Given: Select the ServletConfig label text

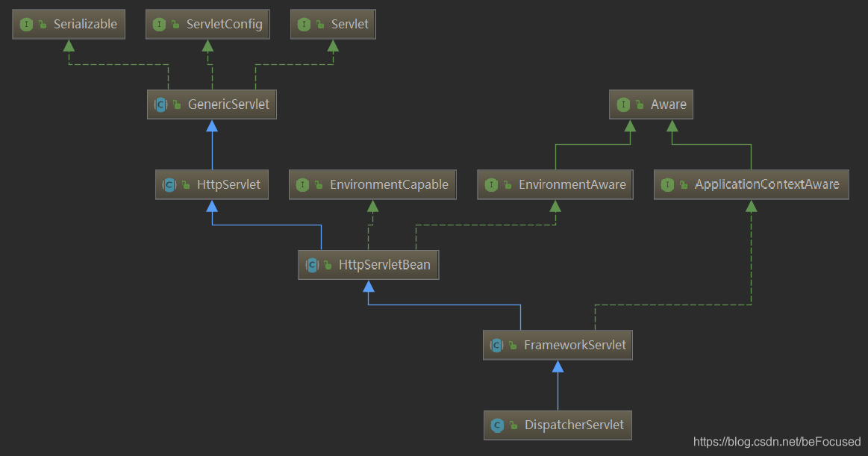Looking at the screenshot, I should [x=224, y=25].
